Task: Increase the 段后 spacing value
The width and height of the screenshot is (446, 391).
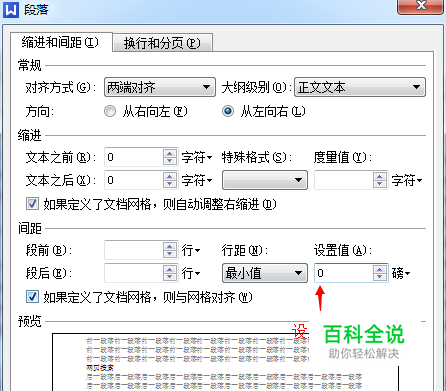Action: tap(170, 269)
